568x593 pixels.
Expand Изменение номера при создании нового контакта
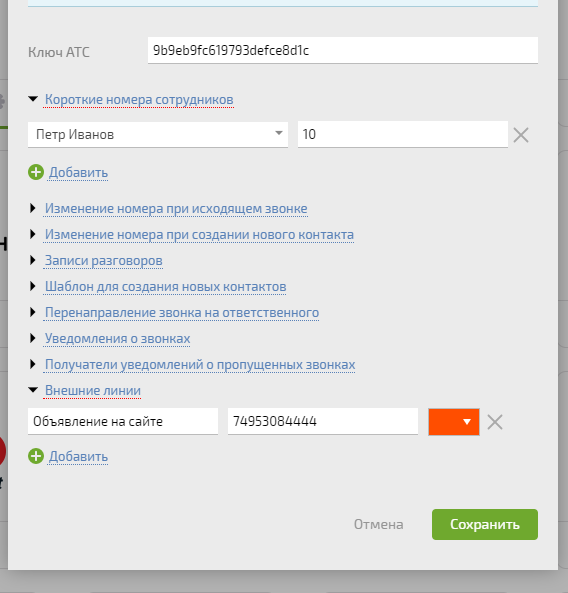(x=199, y=234)
